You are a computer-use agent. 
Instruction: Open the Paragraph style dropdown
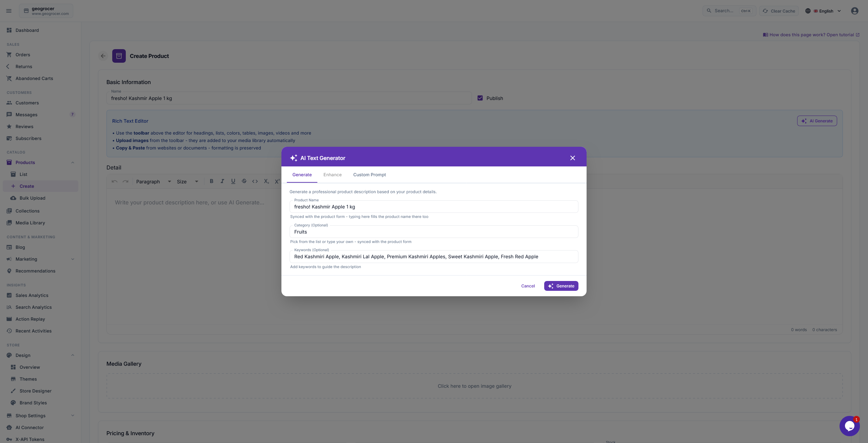(154, 182)
